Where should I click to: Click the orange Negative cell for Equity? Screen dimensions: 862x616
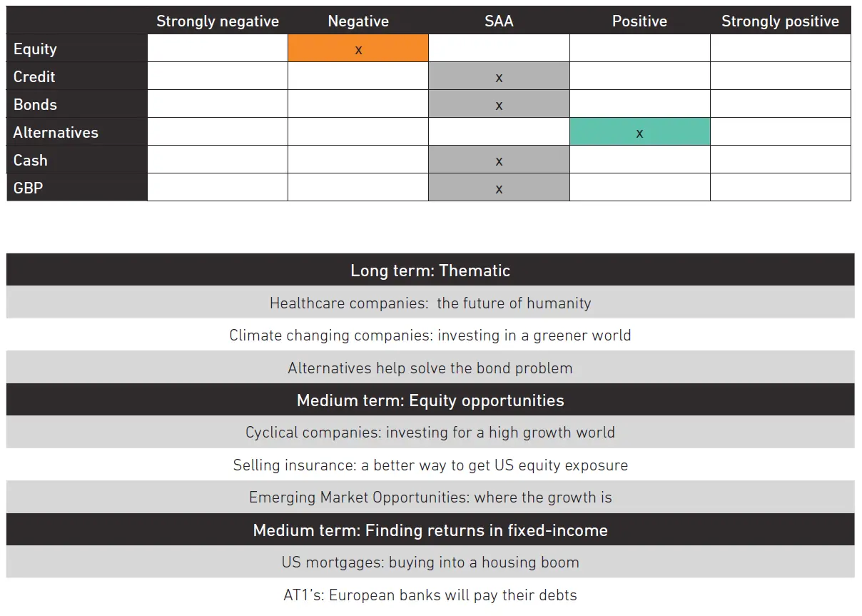358,49
